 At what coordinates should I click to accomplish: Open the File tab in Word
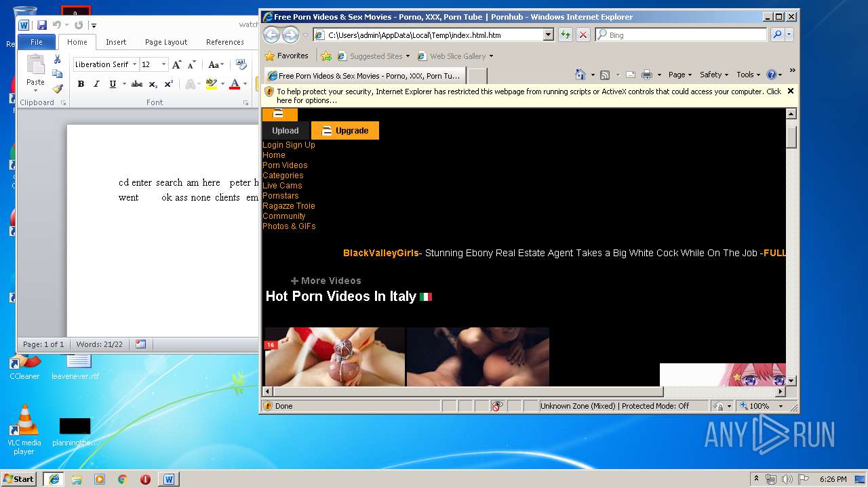(37, 42)
